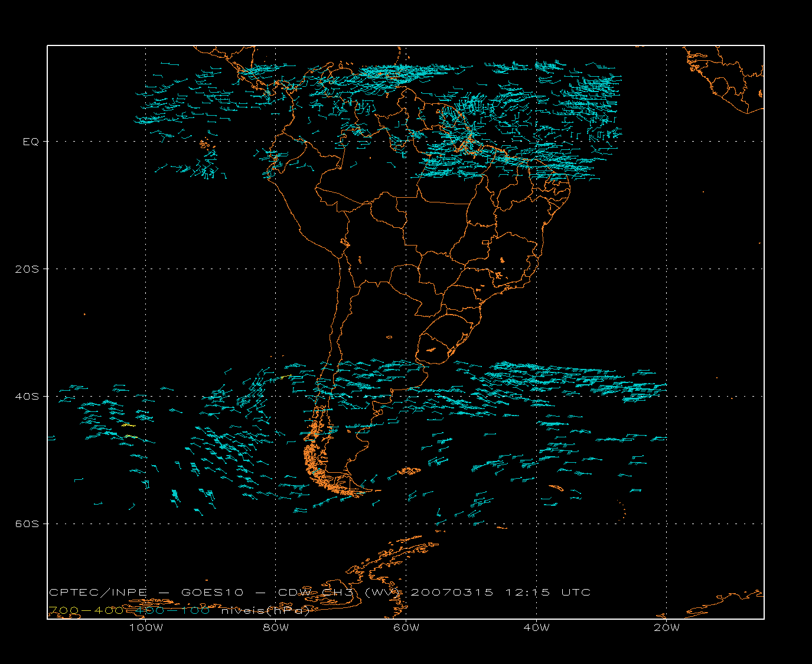The height and width of the screenshot is (664, 812).
Task: Click the 80W longitude label
Action: click(276, 627)
